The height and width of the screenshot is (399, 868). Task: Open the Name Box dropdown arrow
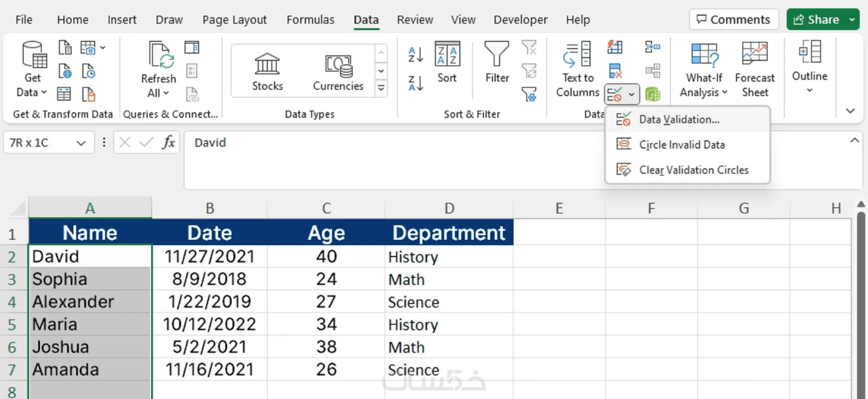point(81,143)
